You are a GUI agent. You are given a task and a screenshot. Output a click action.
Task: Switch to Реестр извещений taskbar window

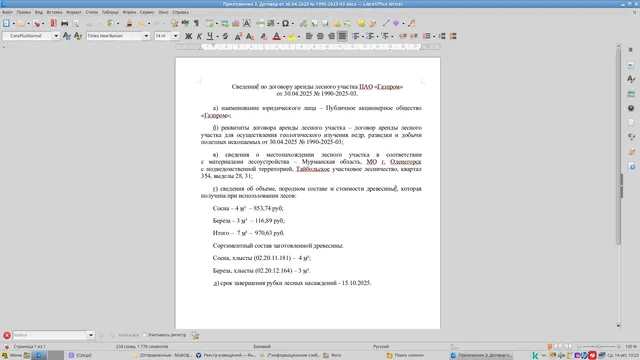226,356
